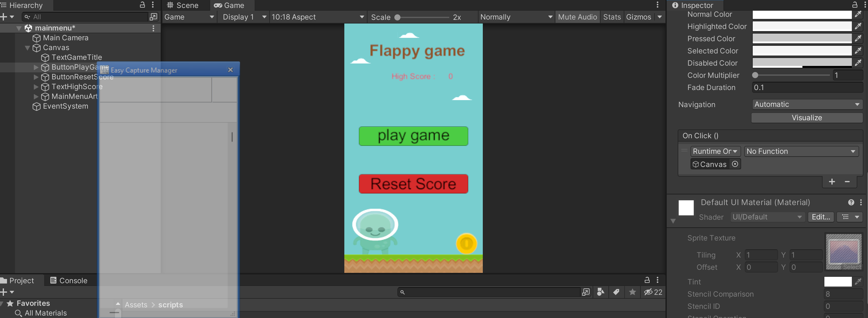Click the Highlighted Color swatch

pos(802,27)
